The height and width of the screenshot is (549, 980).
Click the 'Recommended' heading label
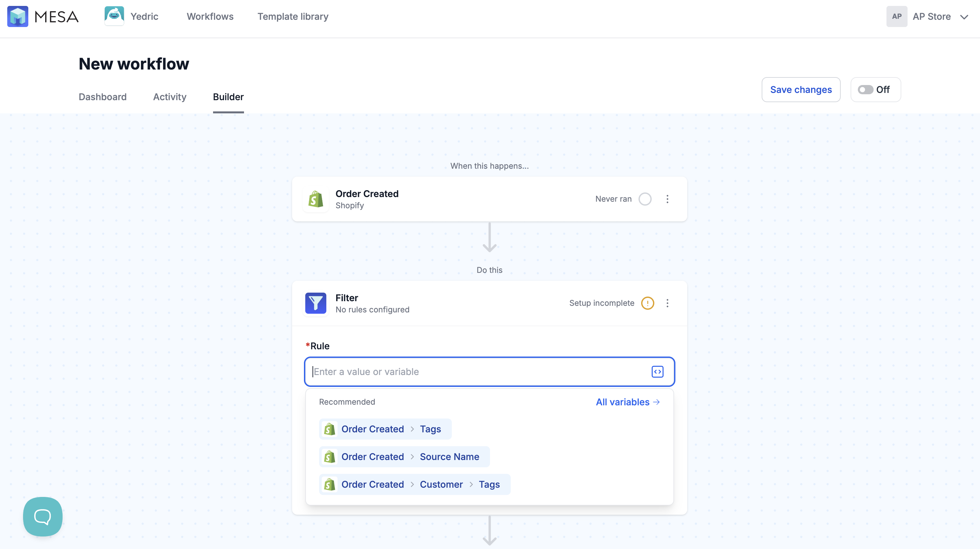pos(347,402)
